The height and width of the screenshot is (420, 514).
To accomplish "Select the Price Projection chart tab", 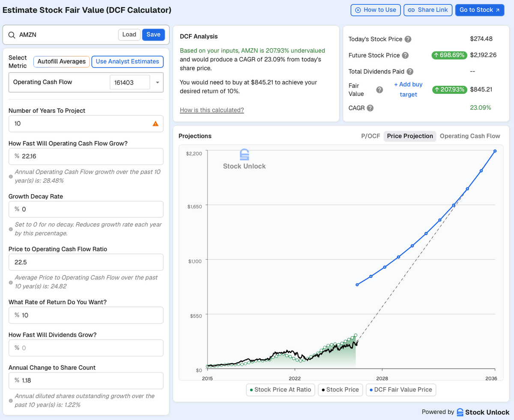I will coord(410,136).
